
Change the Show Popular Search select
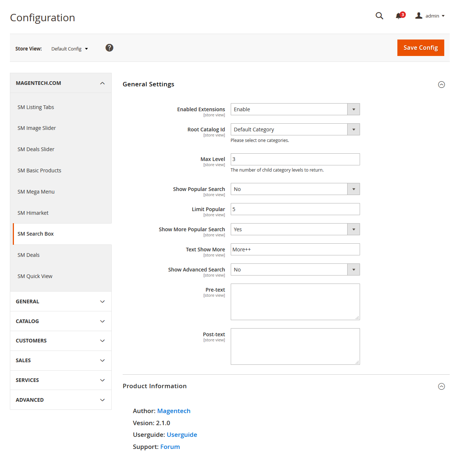[295, 189]
